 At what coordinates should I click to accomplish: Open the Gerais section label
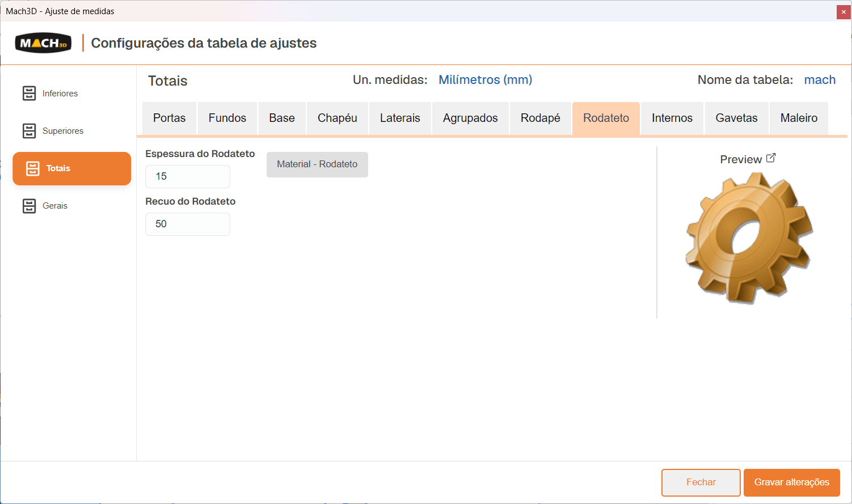[55, 206]
